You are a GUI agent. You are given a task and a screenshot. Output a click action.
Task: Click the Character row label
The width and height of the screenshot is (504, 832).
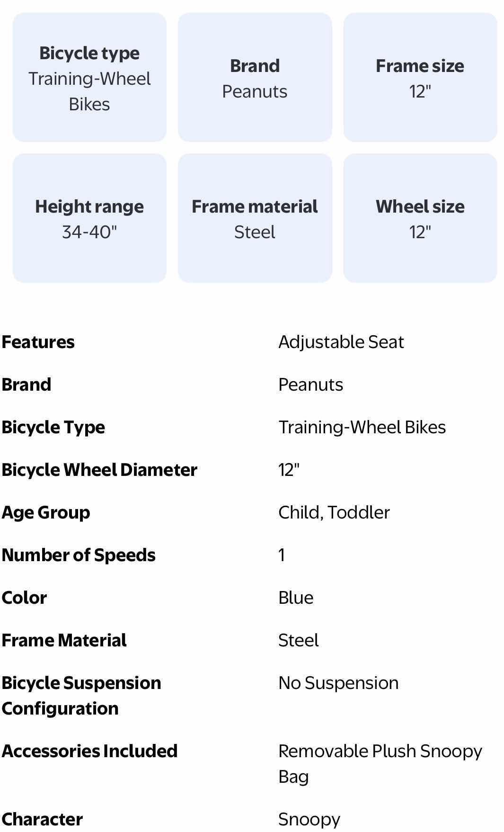[x=42, y=819]
